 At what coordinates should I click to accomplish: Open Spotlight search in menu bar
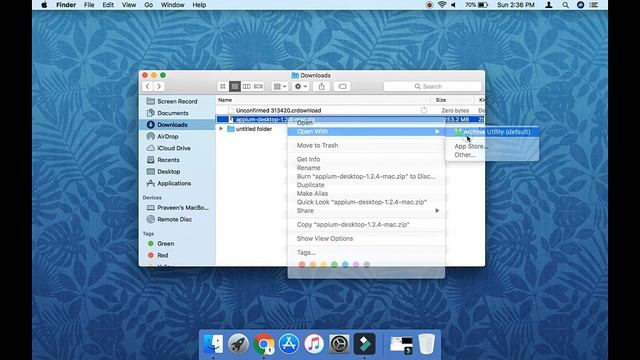click(x=565, y=5)
